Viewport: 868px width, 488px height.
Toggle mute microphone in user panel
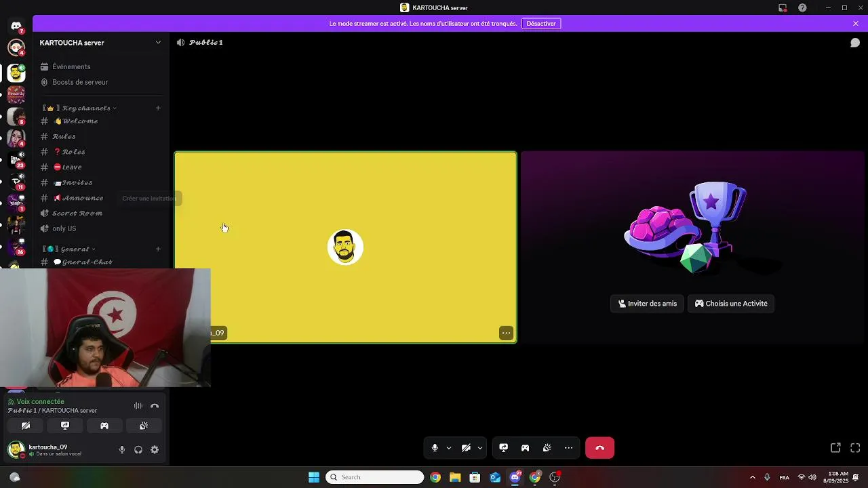pyautogui.click(x=122, y=450)
